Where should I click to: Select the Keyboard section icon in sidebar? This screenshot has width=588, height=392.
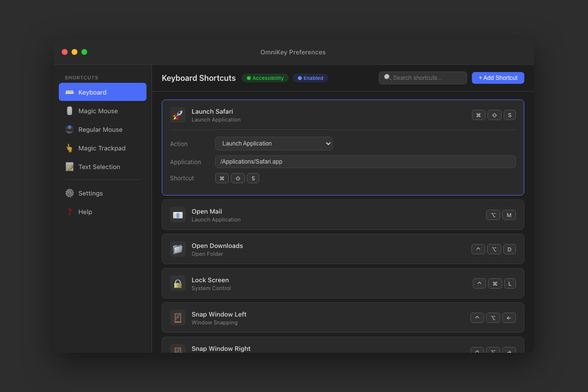69,92
